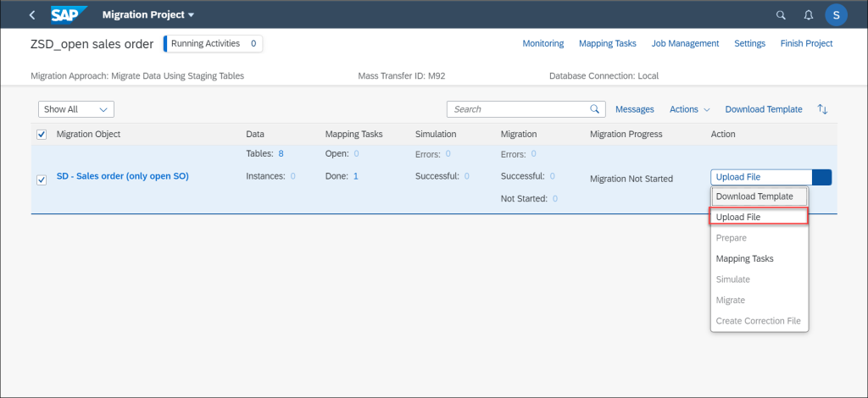This screenshot has height=398, width=868.
Task: Click the Migration Progress column header
Action: point(626,135)
